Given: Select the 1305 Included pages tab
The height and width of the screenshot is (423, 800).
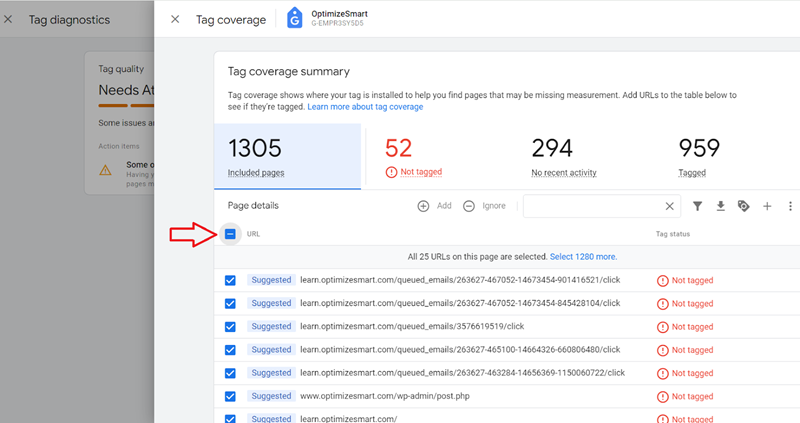Looking at the screenshot, I should (x=287, y=157).
